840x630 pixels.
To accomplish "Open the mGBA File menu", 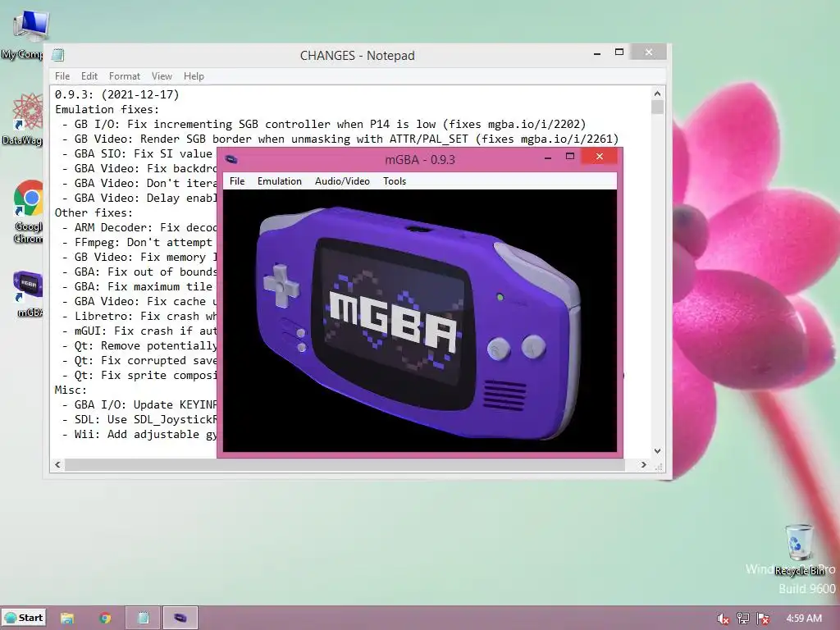I will point(237,181).
